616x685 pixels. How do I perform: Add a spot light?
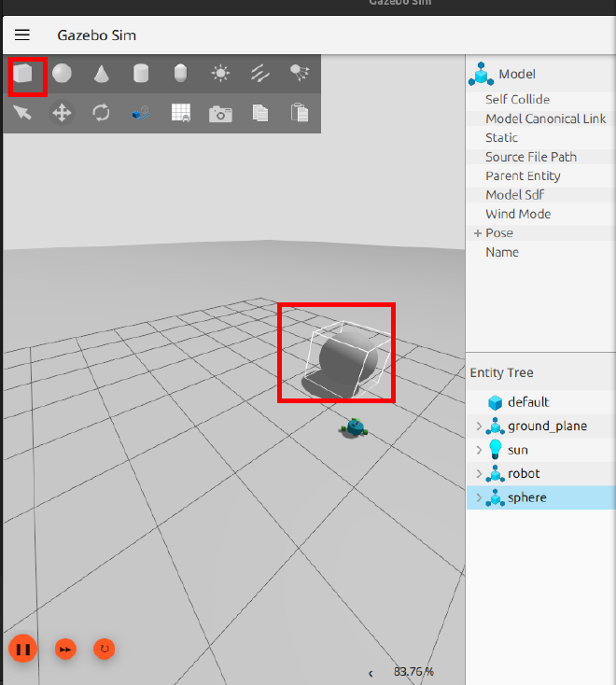[300, 74]
